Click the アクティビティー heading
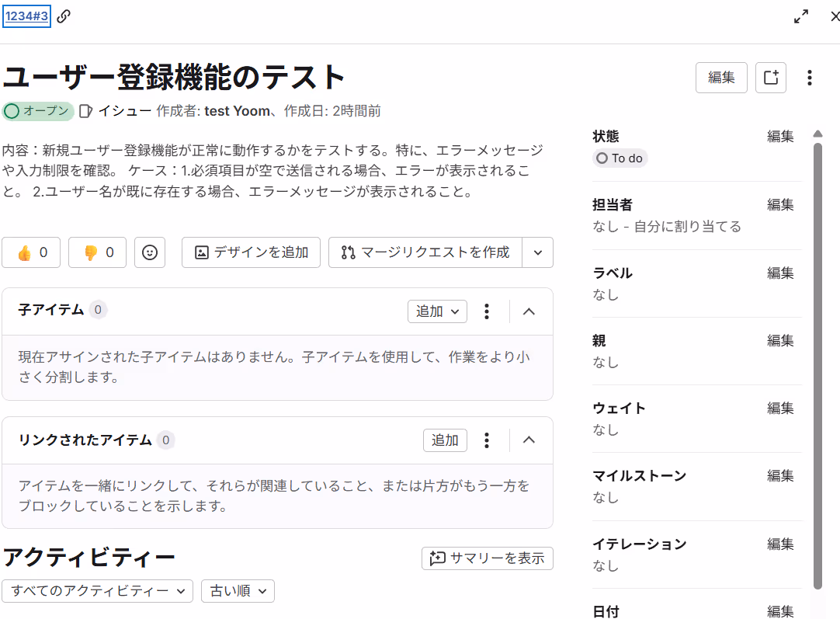 click(89, 558)
